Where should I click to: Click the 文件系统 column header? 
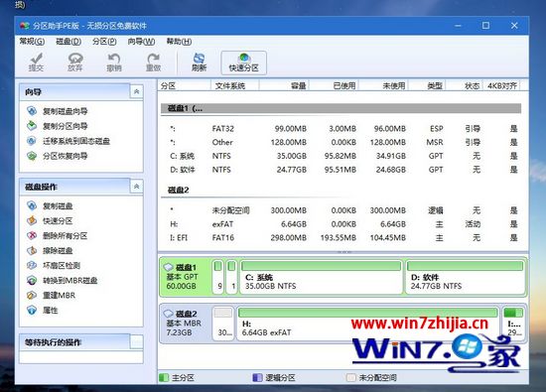(234, 85)
